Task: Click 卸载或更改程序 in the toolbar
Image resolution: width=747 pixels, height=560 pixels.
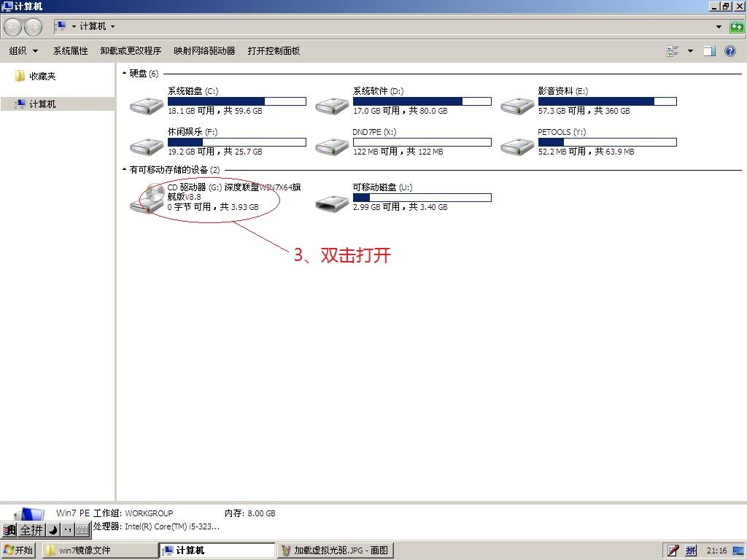Action: click(x=131, y=51)
